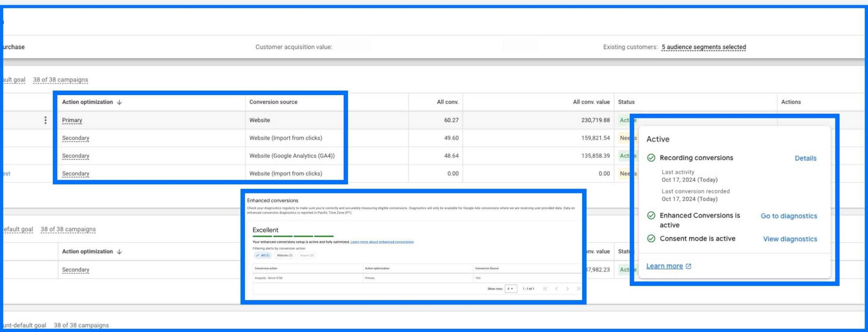The image size is (868, 332).
Task: Click the TAG conversion source cell
Action: click(x=478, y=278)
